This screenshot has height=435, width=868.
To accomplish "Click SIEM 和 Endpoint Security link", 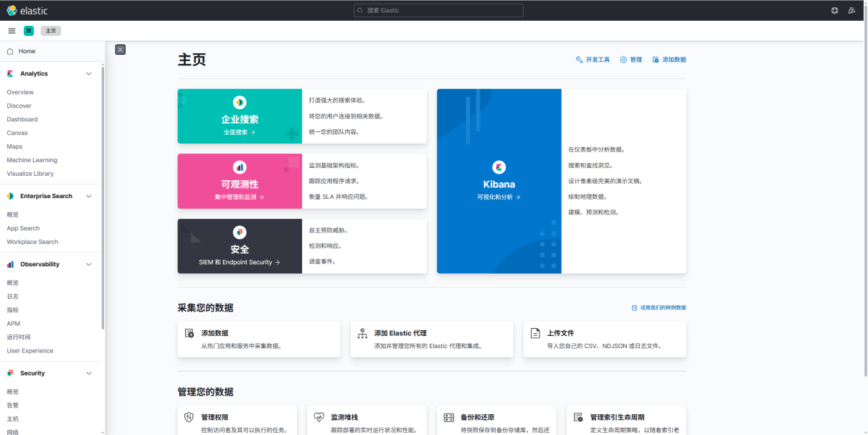I will coord(240,263).
